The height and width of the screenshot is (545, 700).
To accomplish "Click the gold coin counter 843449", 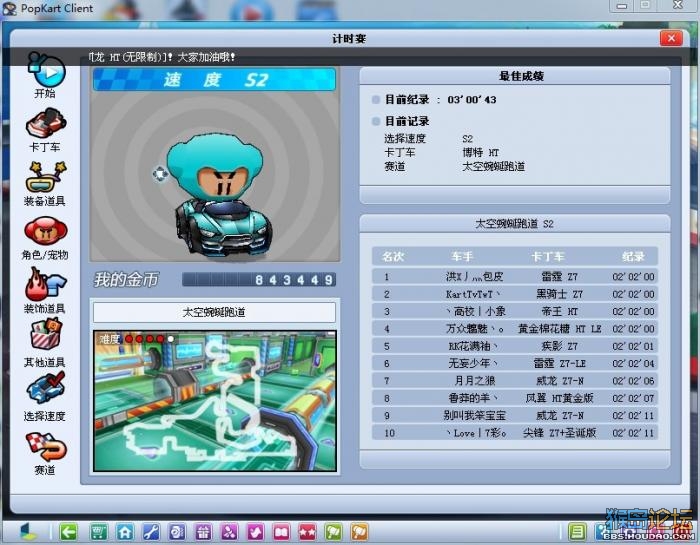I will point(259,280).
